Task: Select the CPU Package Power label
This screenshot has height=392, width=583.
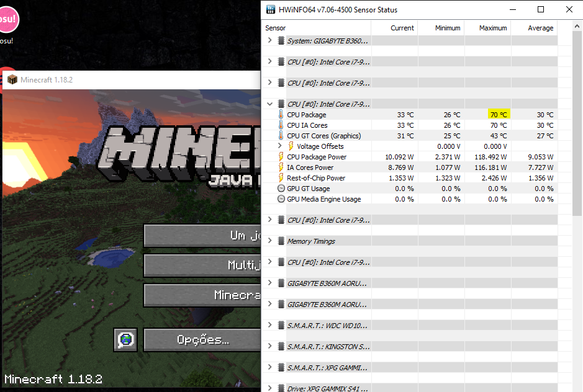Action: [317, 157]
